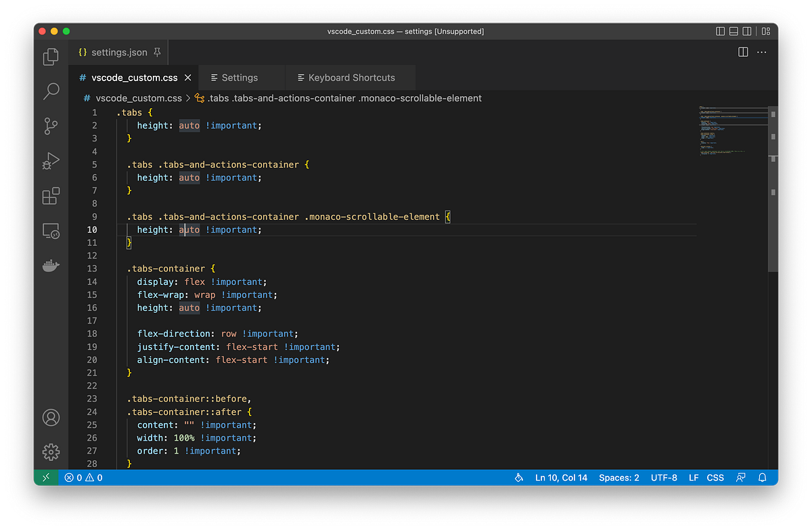Viewport: 812px width, 530px height.
Task: Open the Run and Debug view
Action: (x=51, y=161)
